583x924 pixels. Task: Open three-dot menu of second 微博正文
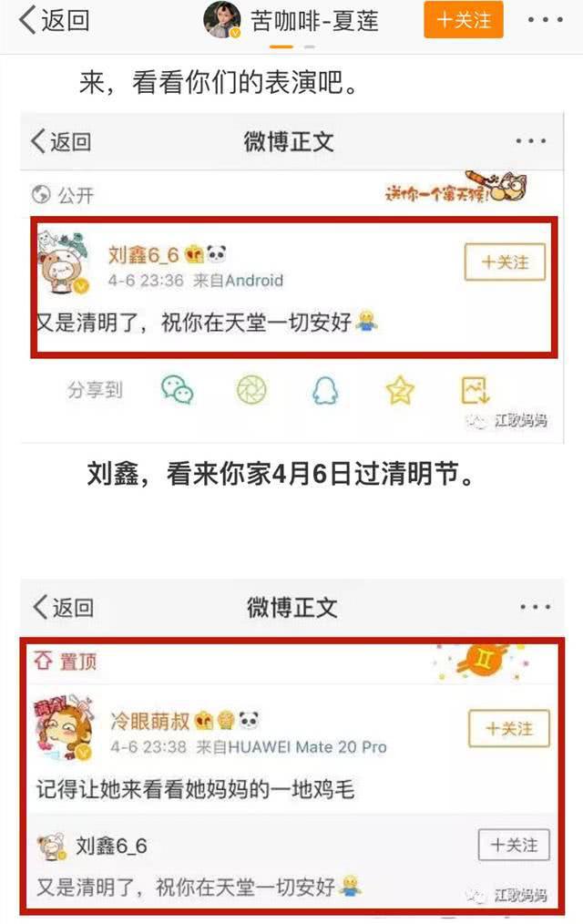(535, 607)
